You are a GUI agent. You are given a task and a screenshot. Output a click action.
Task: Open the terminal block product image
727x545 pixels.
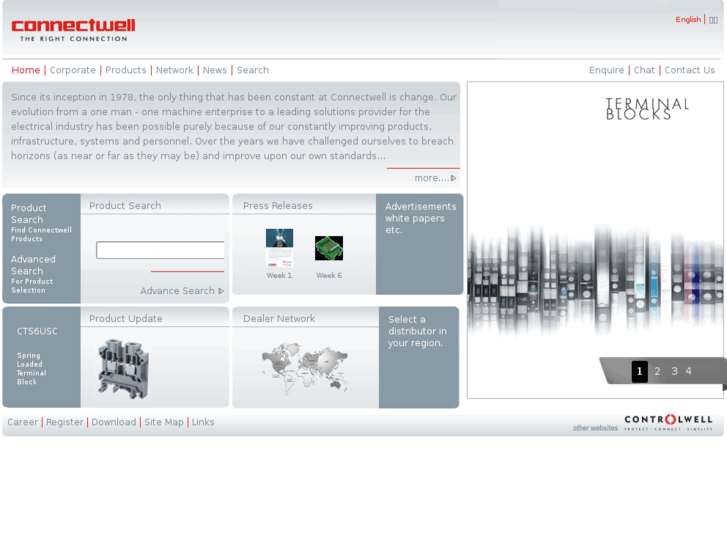coord(123,369)
